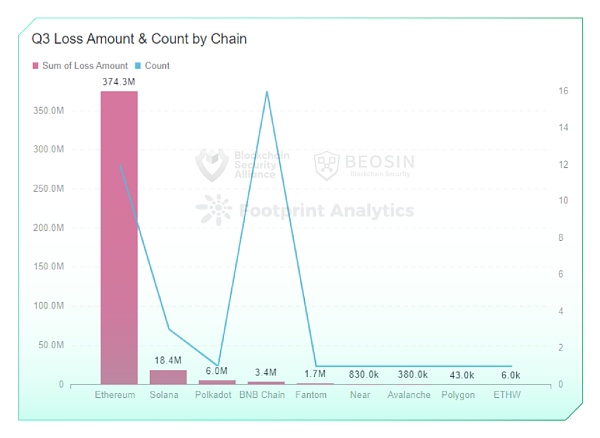This screenshot has width=600, height=438.
Task: Click the 830.0k label above Near
Action: pyautogui.click(x=364, y=374)
